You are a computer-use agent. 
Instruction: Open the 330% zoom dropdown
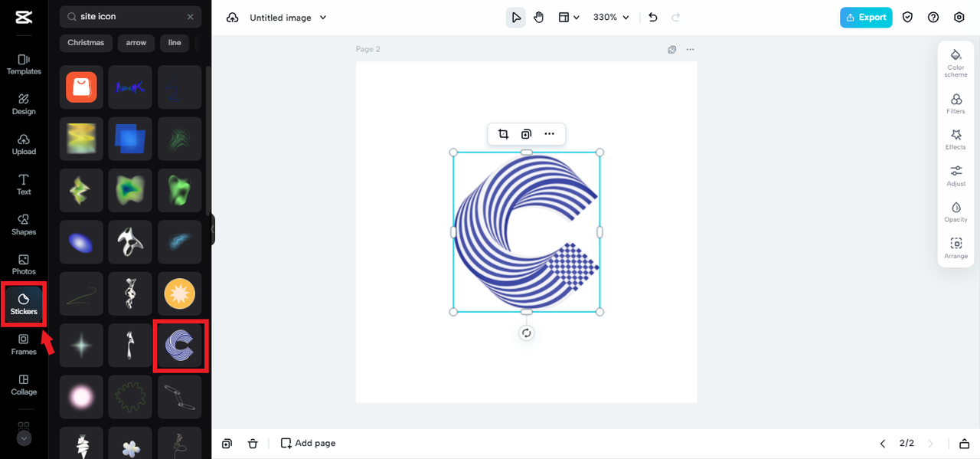pyautogui.click(x=611, y=18)
